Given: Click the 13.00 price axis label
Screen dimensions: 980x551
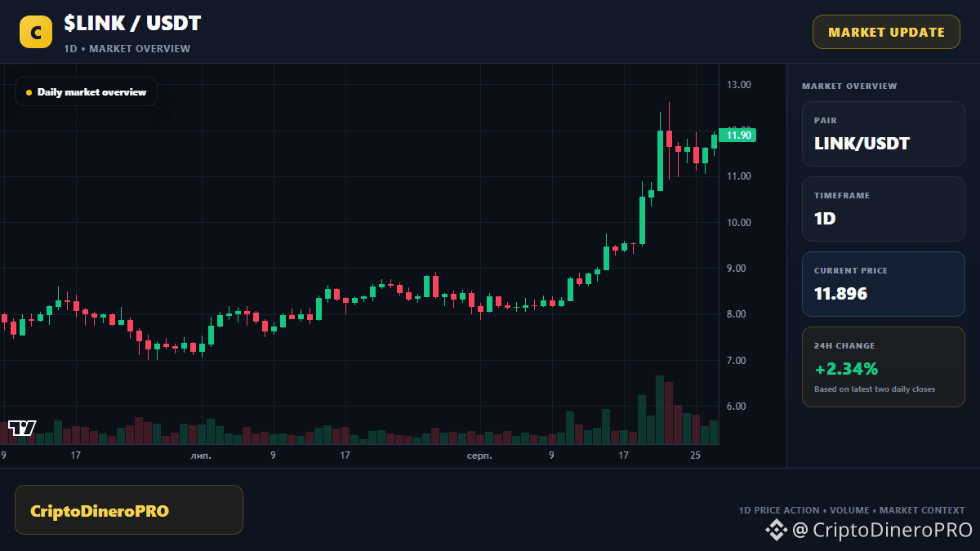Looking at the screenshot, I should pyautogui.click(x=738, y=85).
